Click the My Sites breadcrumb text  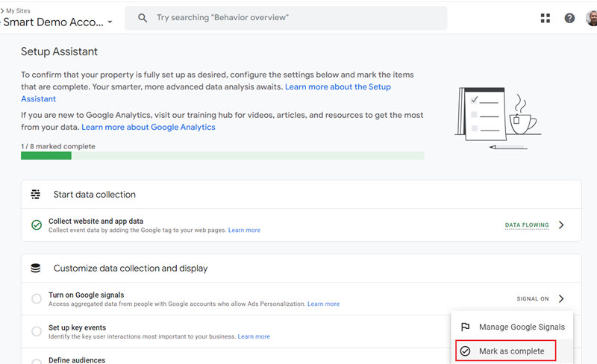[18, 10]
